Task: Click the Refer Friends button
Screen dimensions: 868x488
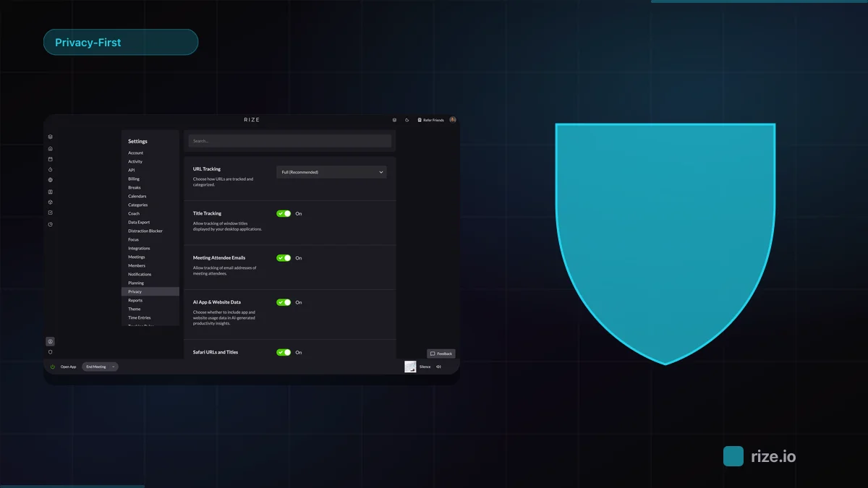Action: (x=432, y=120)
